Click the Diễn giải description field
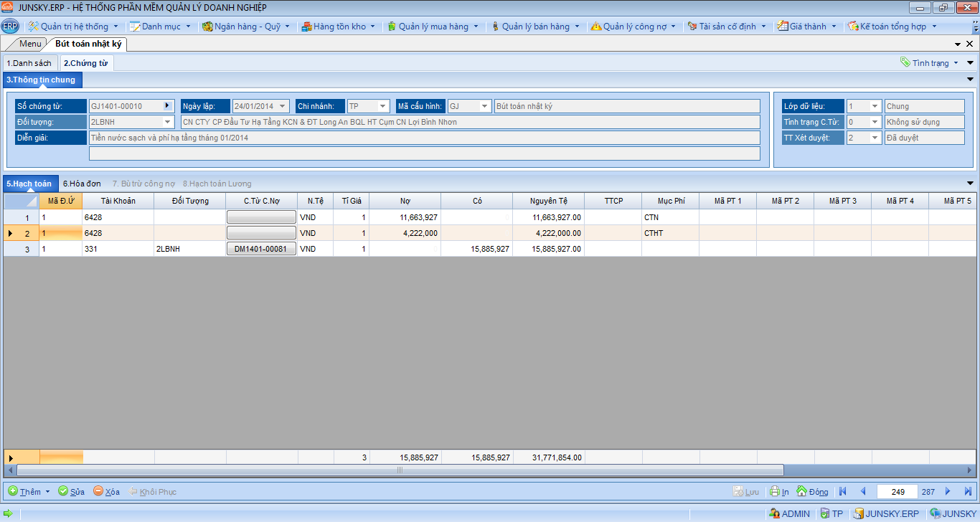Viewport: 980px width, 522px height. [423, 138]
